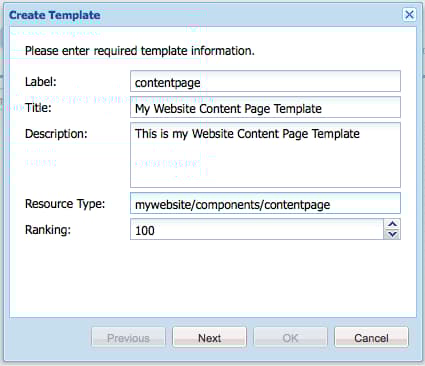
Task: Click the "Title:" field caption
Action: [x=38, y=108]
